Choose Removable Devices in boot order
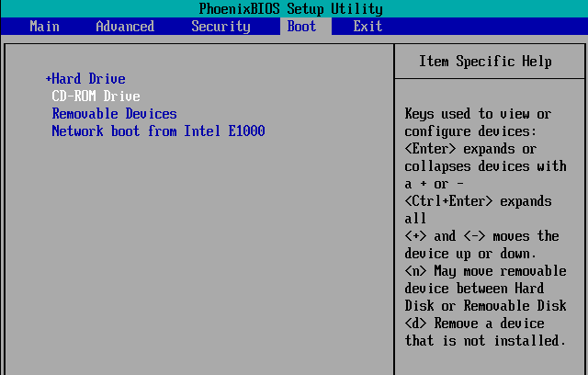588x375 pixels. pyautogui.click(x=114, y=114)
